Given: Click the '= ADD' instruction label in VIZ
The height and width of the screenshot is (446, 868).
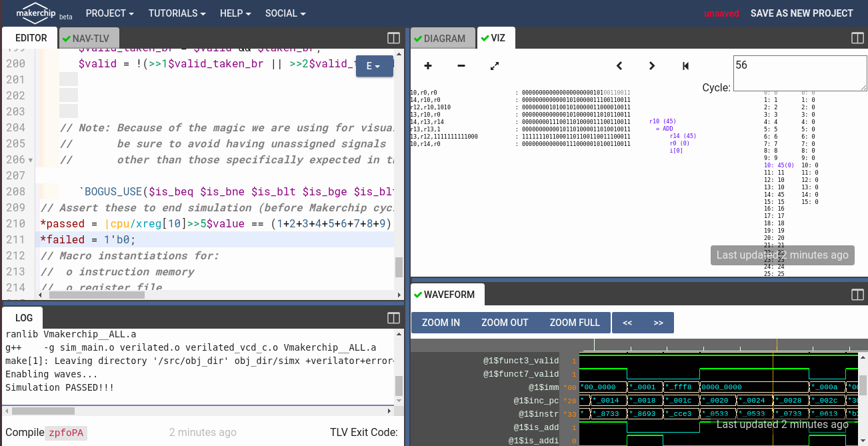Looking at the screenshot, I should 664,129.
